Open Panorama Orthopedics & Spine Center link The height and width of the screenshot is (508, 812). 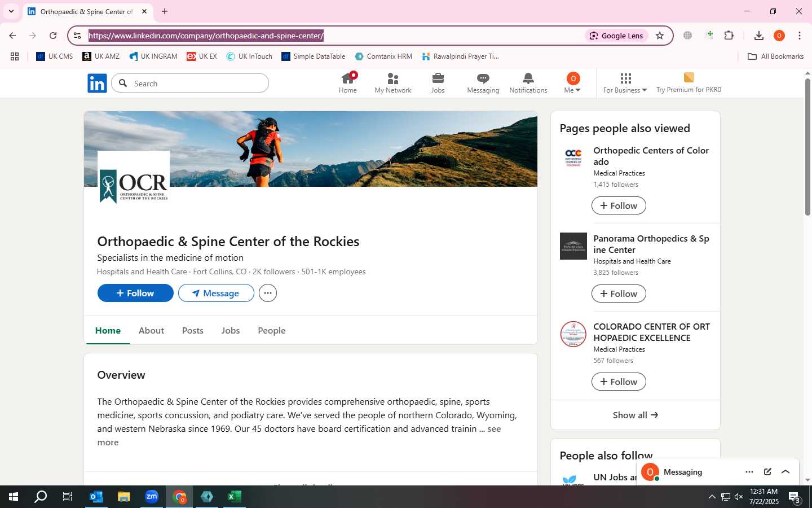coord(651,244)
